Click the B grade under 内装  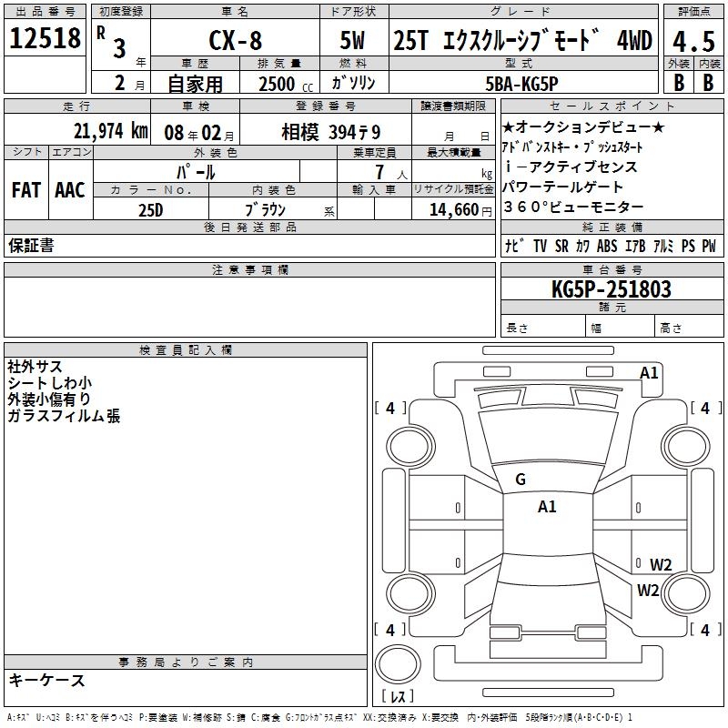coord(708,83)
